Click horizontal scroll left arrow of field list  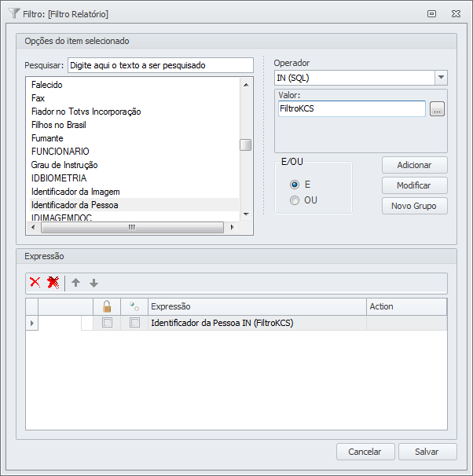click(x=33, y=227)
